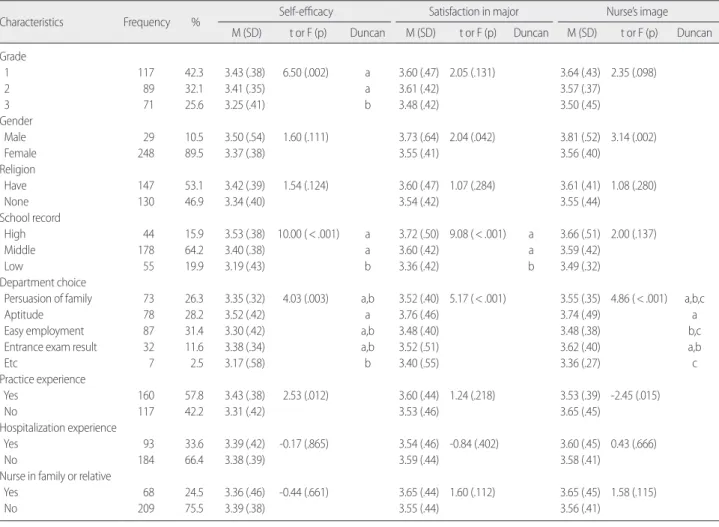719x527 pixels.
Task: Click self-efficacy value '-0.44 (.661)'
Action: click(x=304, y=493)
